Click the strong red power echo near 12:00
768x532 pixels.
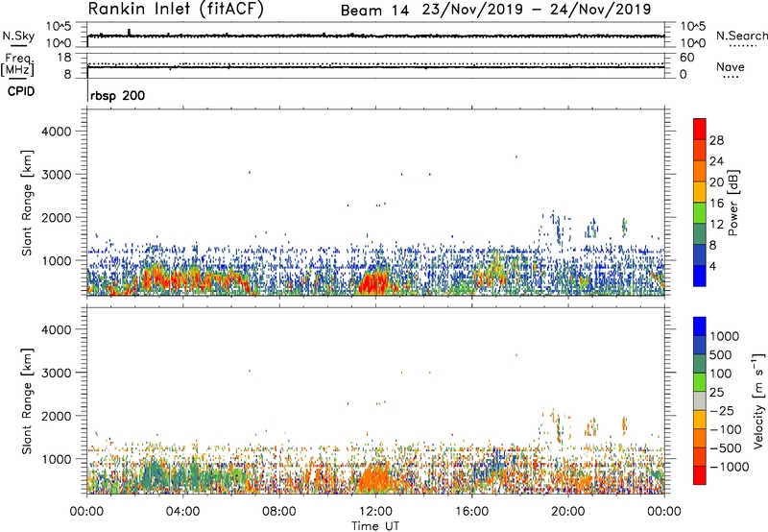pyautogui.click(x=373, y=283)
